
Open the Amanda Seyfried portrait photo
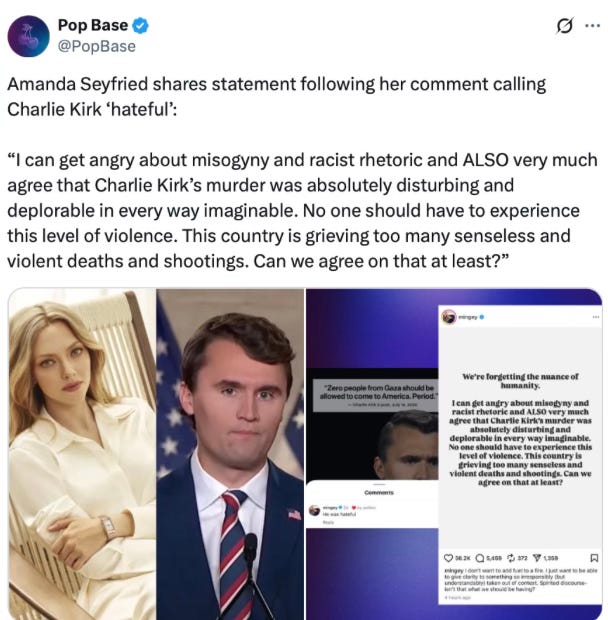(x=82, y=454)
